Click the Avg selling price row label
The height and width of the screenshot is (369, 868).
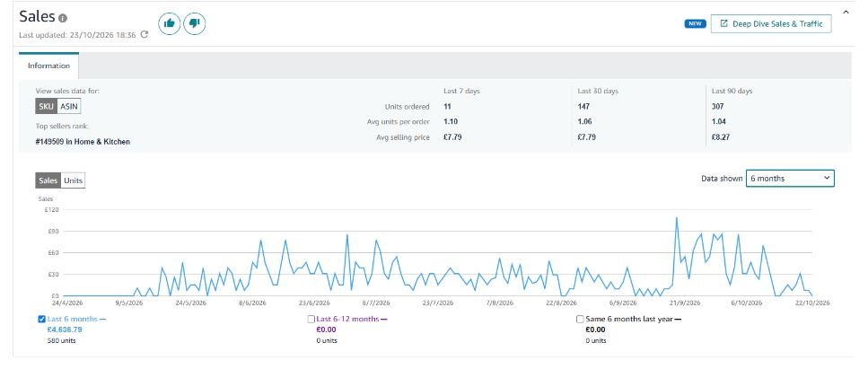pos(402,136)
